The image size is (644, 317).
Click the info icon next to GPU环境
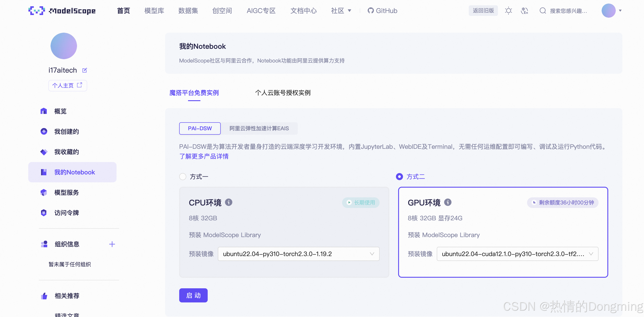pyautogui.click(x=448, y=202)
